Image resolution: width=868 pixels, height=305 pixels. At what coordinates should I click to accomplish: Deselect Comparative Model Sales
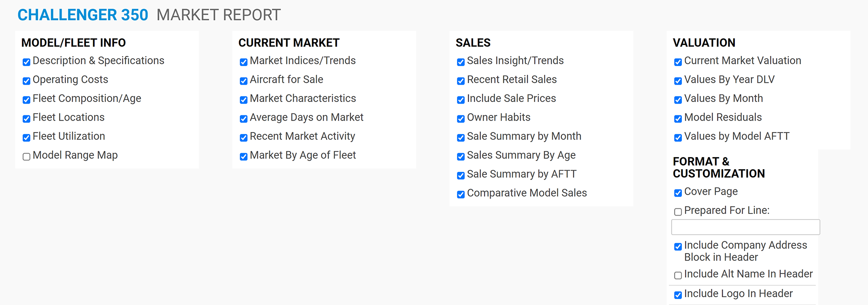click(x=461, y=194)
